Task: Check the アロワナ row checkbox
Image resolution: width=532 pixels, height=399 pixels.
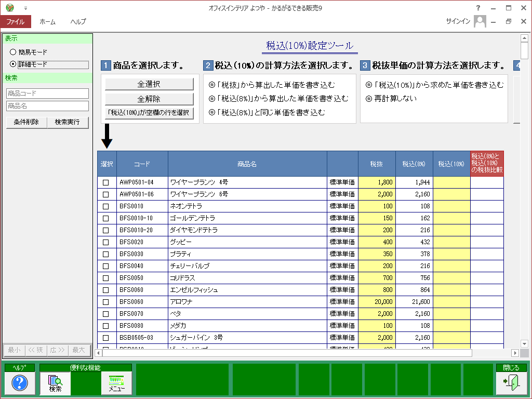Action: [106, 302]
